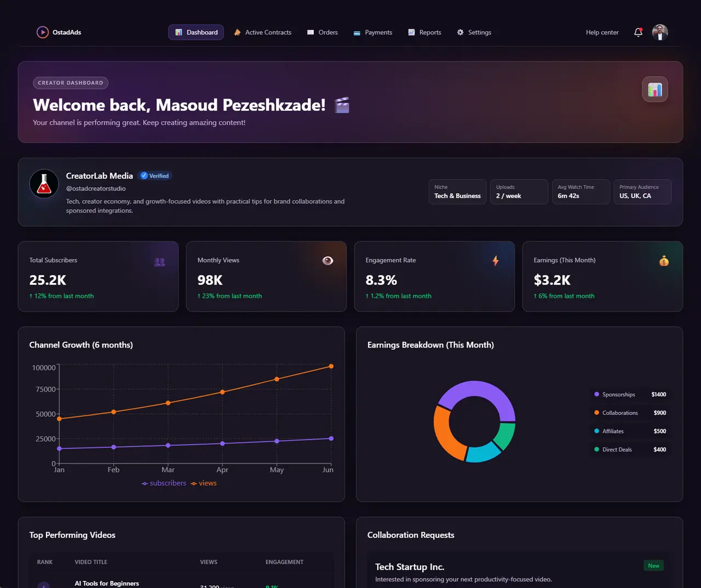Click the green Direct Deals donut segment
The width and height of the screenshot is (701, 588).
click(506, 435)
